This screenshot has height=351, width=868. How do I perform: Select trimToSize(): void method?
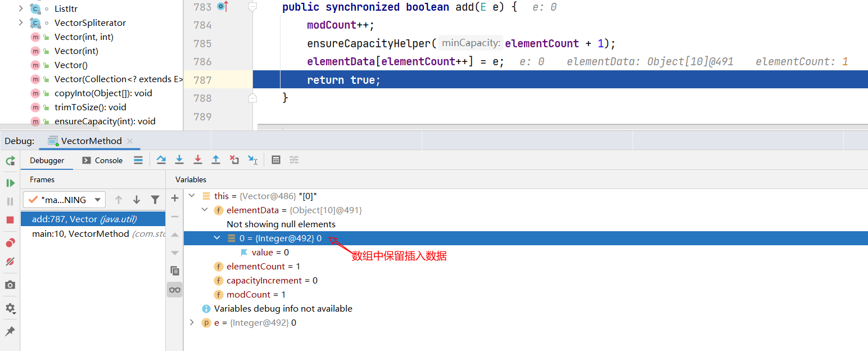(x=91, y=107)
